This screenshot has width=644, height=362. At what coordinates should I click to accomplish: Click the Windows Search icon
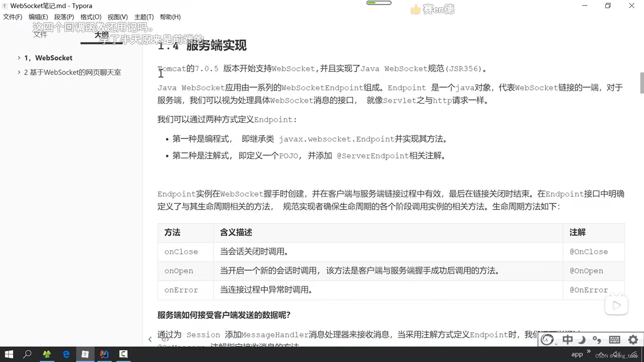coord(28,354)
